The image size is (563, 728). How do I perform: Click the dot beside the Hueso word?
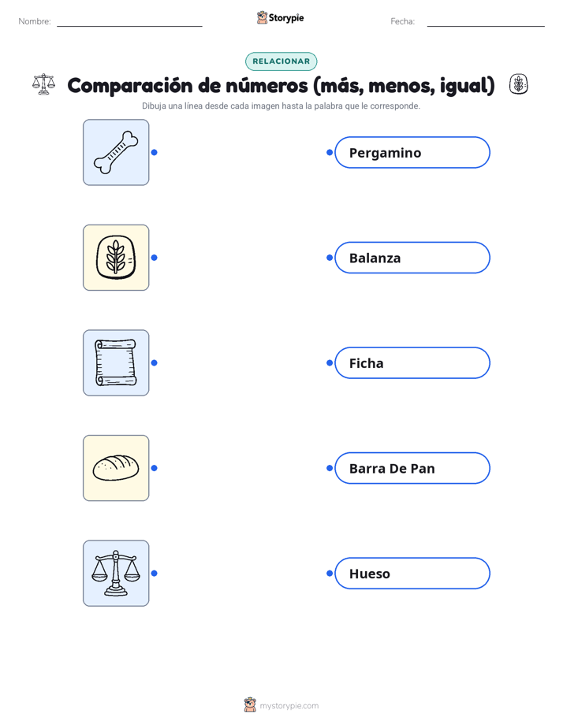pyautogui.click(x=330, y=574)
